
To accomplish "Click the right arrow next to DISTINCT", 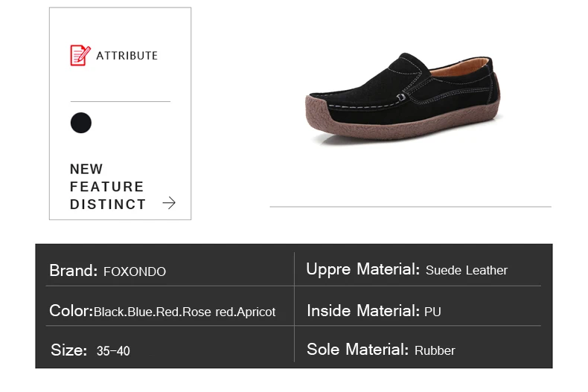I will 169,203.
